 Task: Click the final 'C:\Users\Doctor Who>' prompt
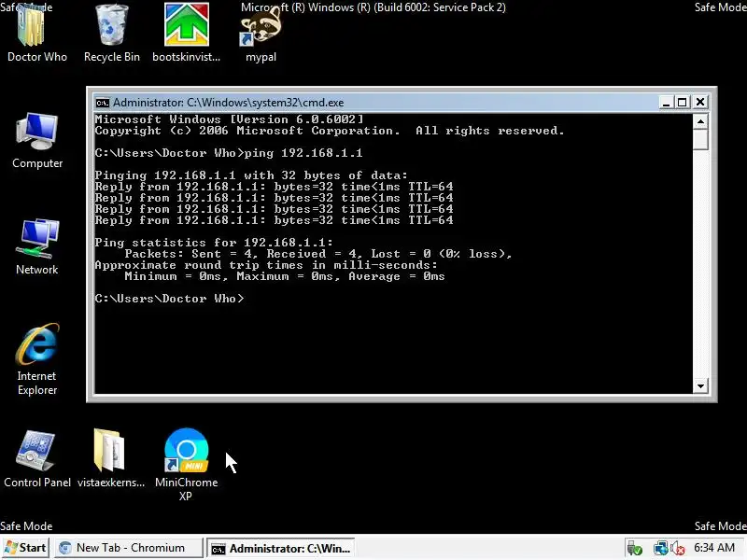pyautogui.click(x=169, y=299)
